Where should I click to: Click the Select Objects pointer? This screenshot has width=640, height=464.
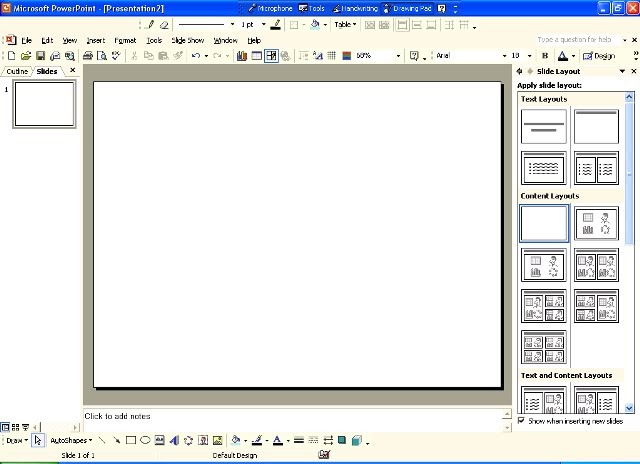coord(38,440)
